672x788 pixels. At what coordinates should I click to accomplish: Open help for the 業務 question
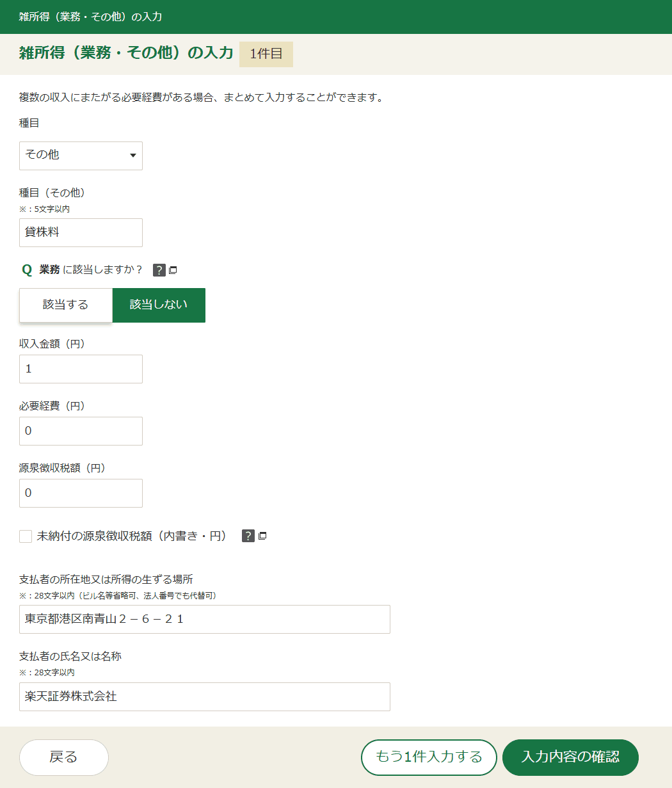[x=159, y=270]
